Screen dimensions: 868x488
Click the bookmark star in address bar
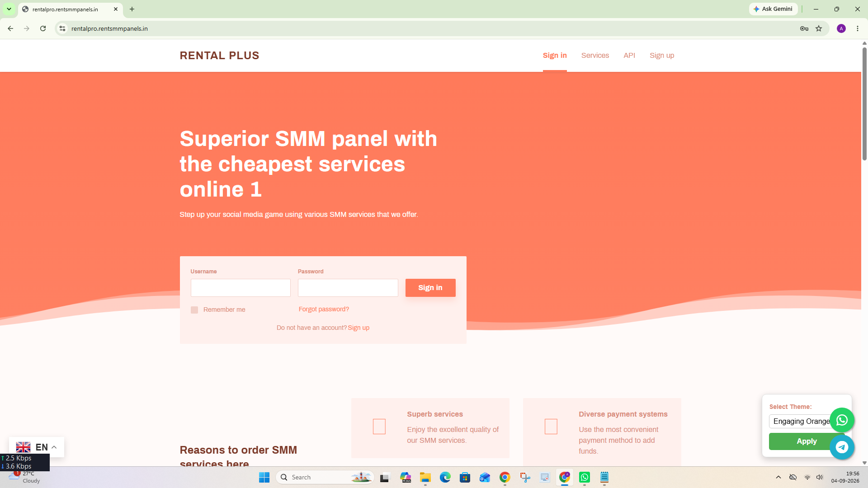click(x=819, y=28)
